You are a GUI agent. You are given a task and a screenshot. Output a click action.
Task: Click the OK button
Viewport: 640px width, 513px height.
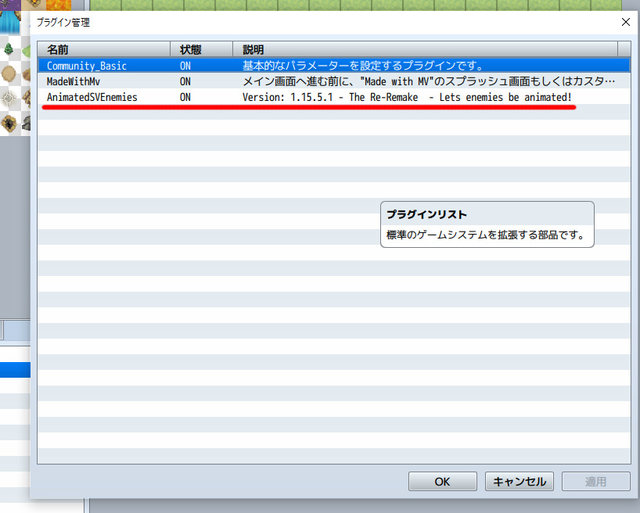tap(442, 482)
